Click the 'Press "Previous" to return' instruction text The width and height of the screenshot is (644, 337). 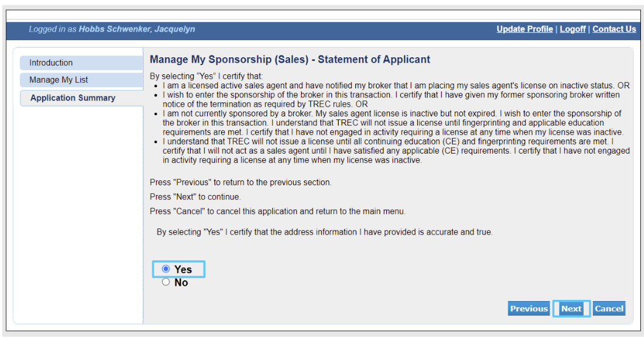[x=241, y=182]
